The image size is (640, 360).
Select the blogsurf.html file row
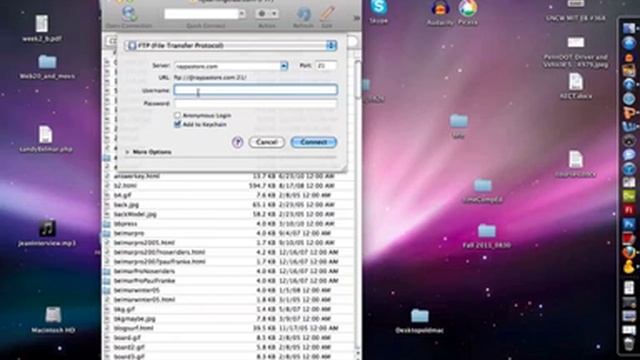tap(229, 328)
